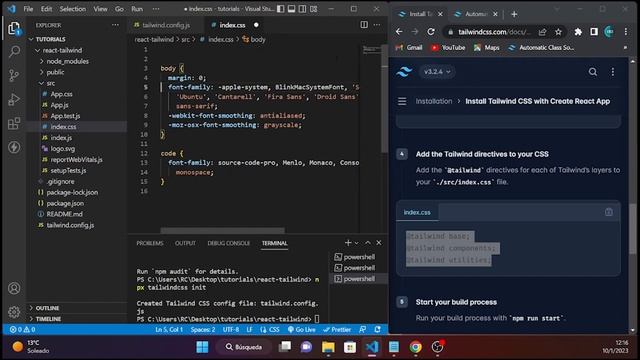Open App.test.js in explorer

click(x=65, y=116)
